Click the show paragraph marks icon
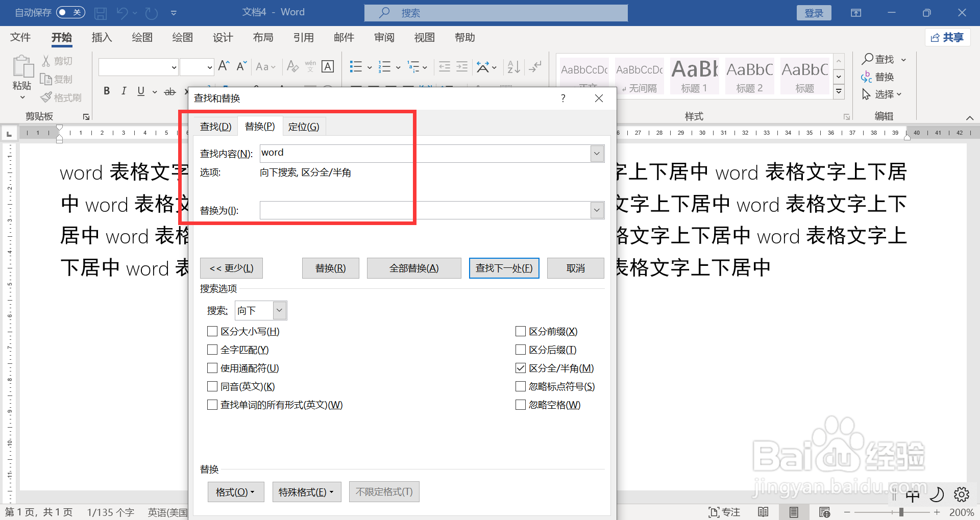 (x=535, y=66)
